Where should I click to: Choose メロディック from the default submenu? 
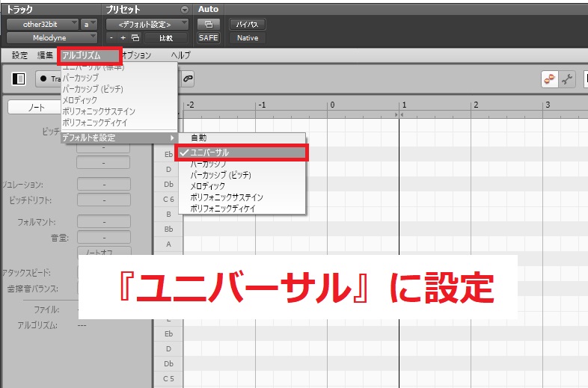click(207, 185)
